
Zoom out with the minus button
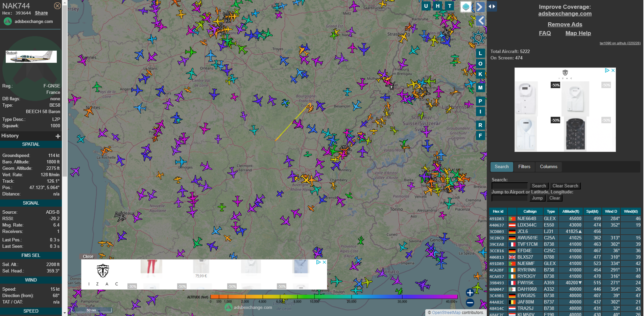[470, 303]
